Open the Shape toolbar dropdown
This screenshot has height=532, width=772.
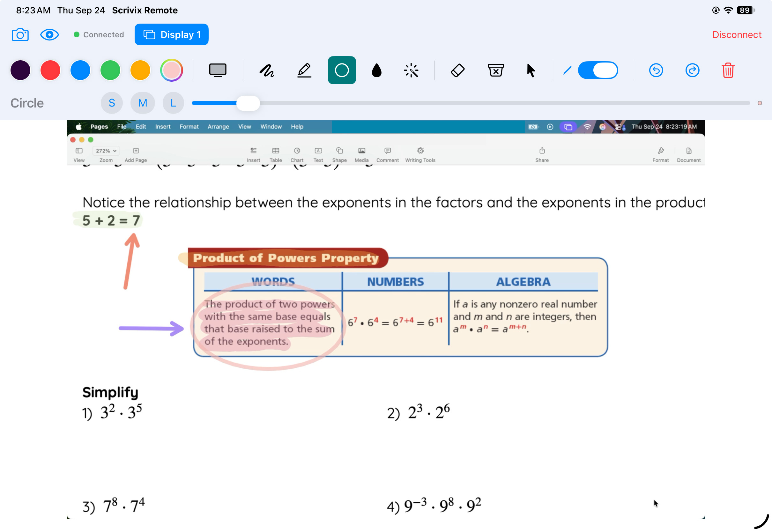pos(339,155)
